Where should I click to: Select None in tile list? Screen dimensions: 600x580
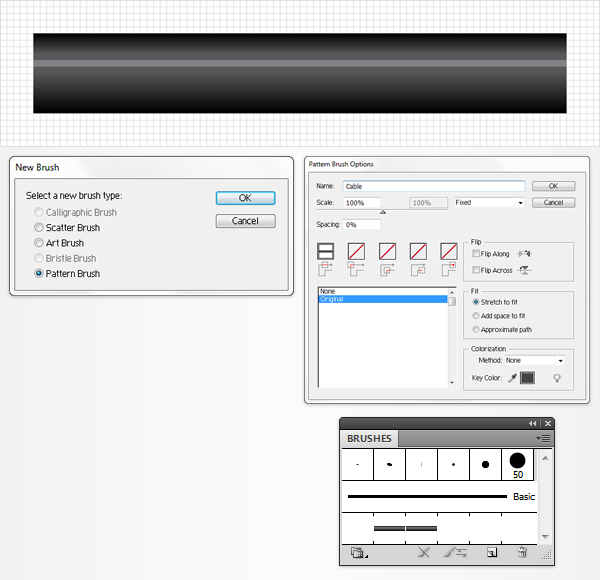click(383, 291)
